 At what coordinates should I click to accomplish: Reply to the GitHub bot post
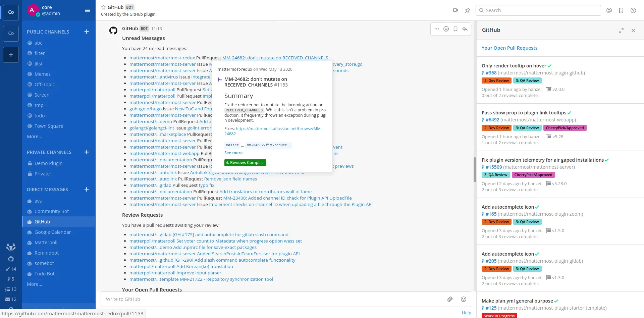tap(465, 29)
